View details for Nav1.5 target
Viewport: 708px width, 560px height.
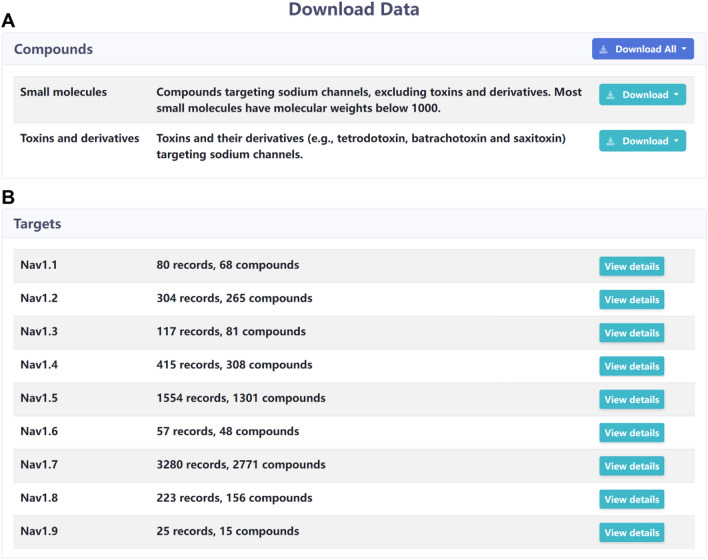631,399
